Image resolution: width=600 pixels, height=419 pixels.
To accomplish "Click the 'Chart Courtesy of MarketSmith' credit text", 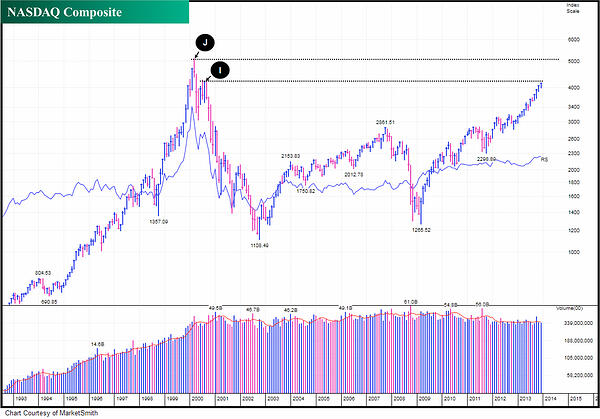I will (51, 413).
